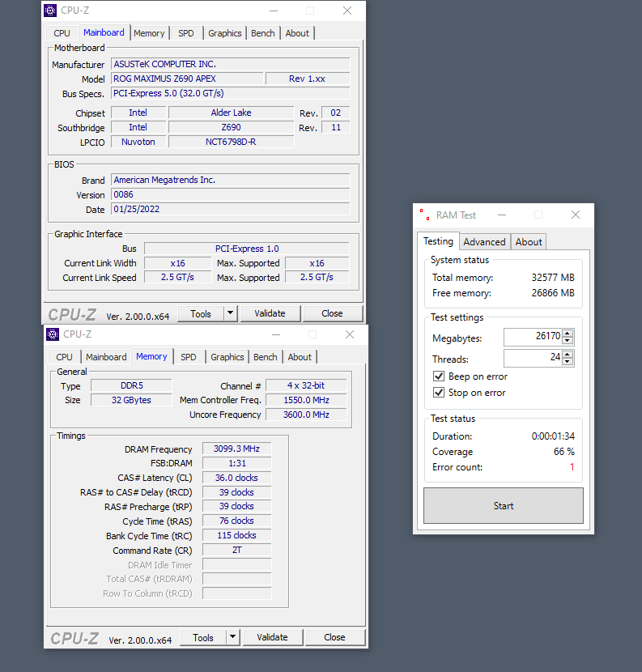Open Memory tab in top CPU-Z window
The height and width of the screenshot is (672, 642).
149,33
